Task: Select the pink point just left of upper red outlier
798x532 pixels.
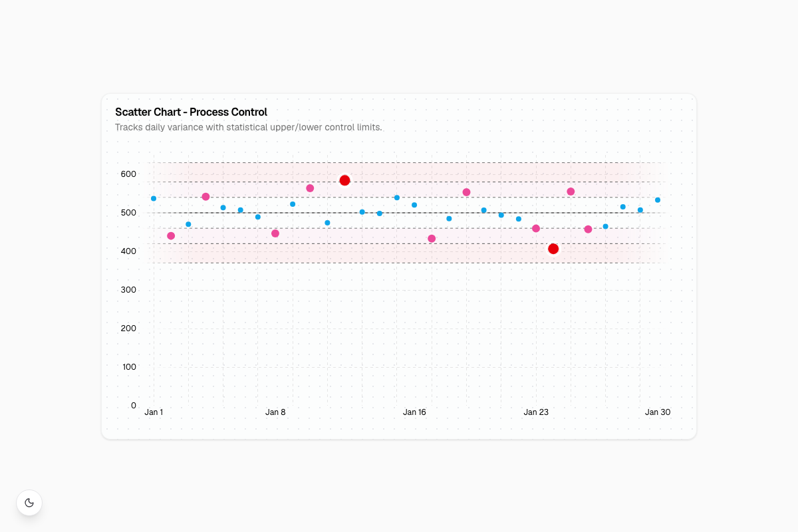Action: tap(310, 188)
